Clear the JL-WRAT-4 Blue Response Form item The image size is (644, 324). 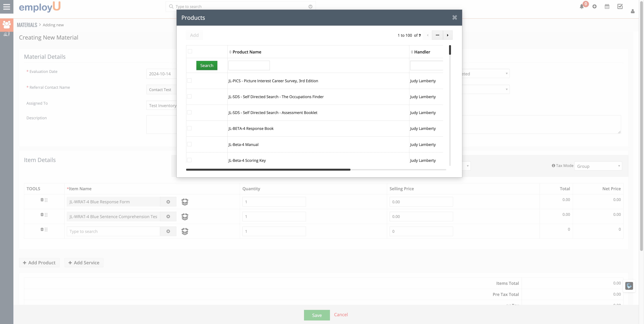click(168, 202)
